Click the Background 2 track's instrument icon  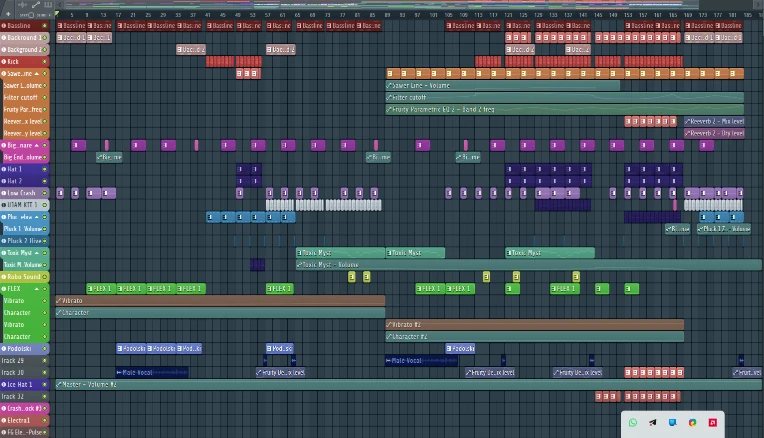(x=3, y=50)
